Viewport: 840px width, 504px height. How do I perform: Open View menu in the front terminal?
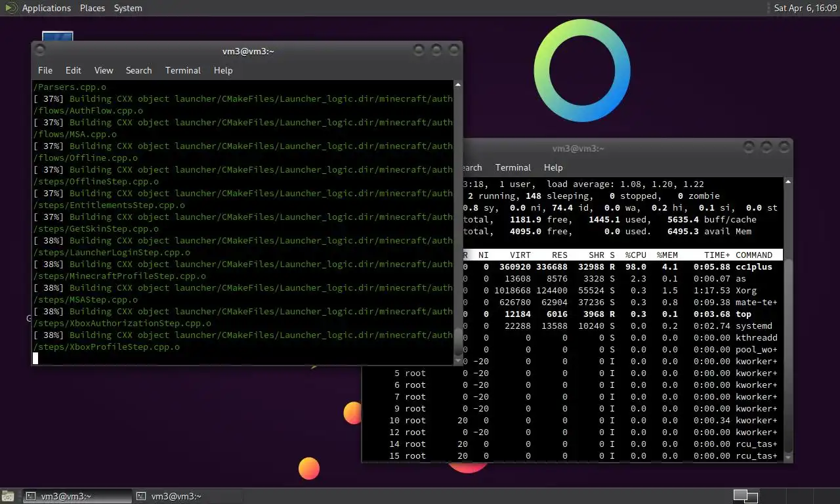[x=104, y=70]
